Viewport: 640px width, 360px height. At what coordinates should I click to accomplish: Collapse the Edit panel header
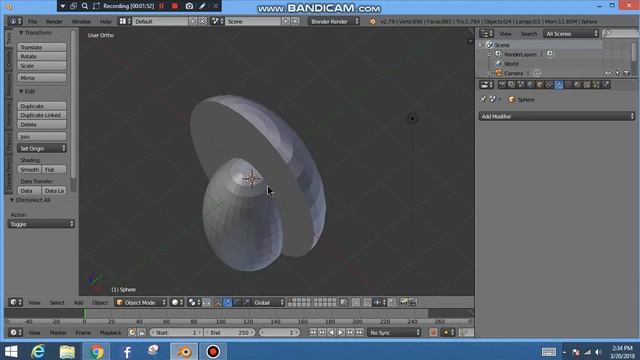[27, 91]
